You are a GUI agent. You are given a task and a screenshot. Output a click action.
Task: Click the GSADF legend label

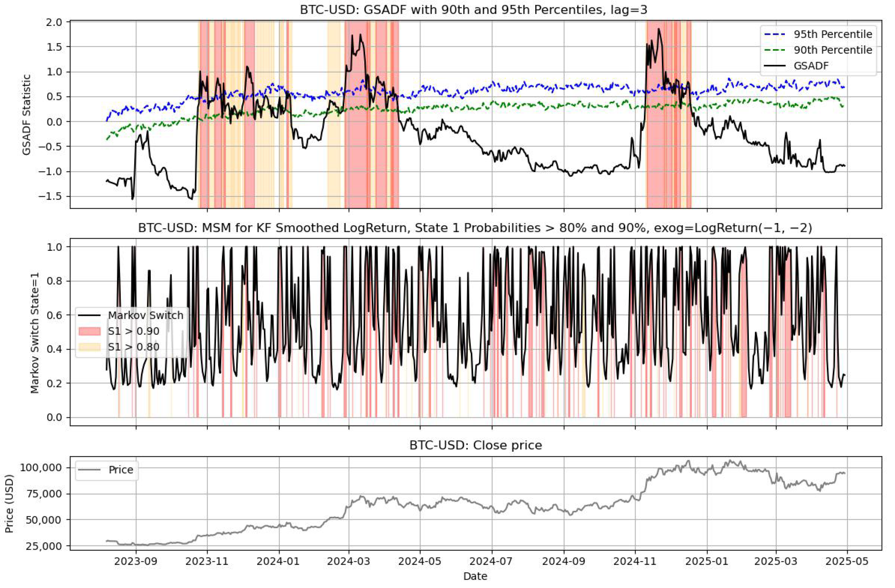[811, 66]
